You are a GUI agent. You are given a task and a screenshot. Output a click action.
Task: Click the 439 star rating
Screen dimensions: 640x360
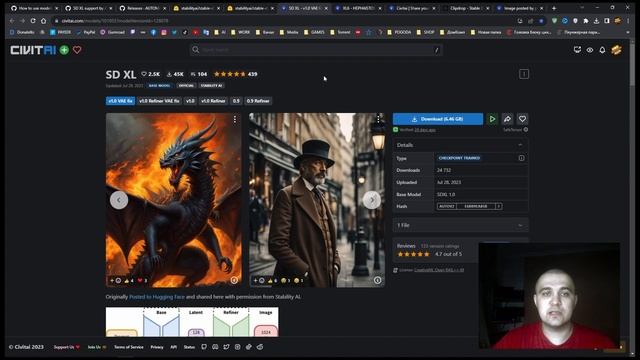[x=236, y=74]
